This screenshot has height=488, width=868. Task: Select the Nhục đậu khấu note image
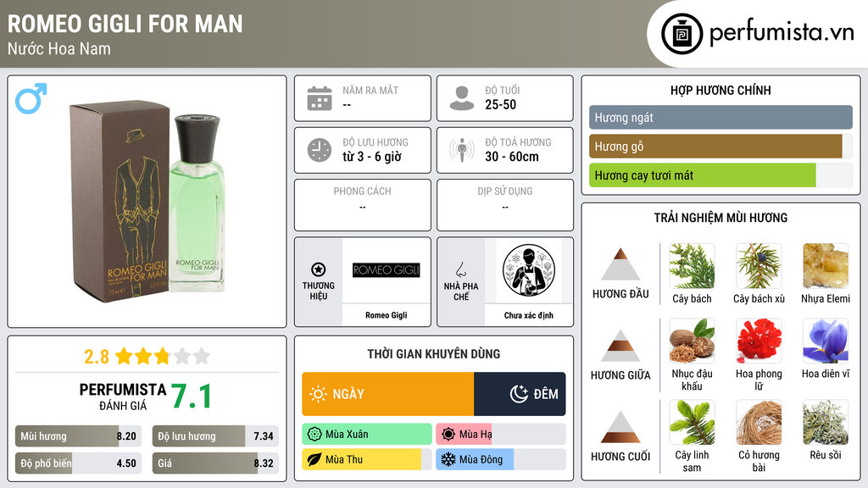point(692,341)
